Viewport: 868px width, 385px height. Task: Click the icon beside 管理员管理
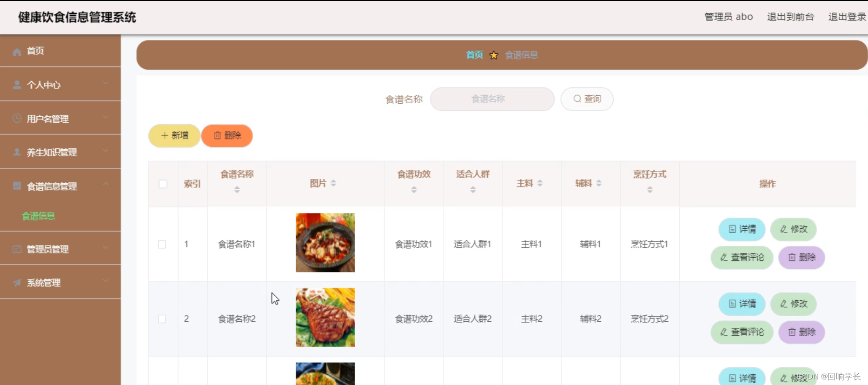pos(17,249)
